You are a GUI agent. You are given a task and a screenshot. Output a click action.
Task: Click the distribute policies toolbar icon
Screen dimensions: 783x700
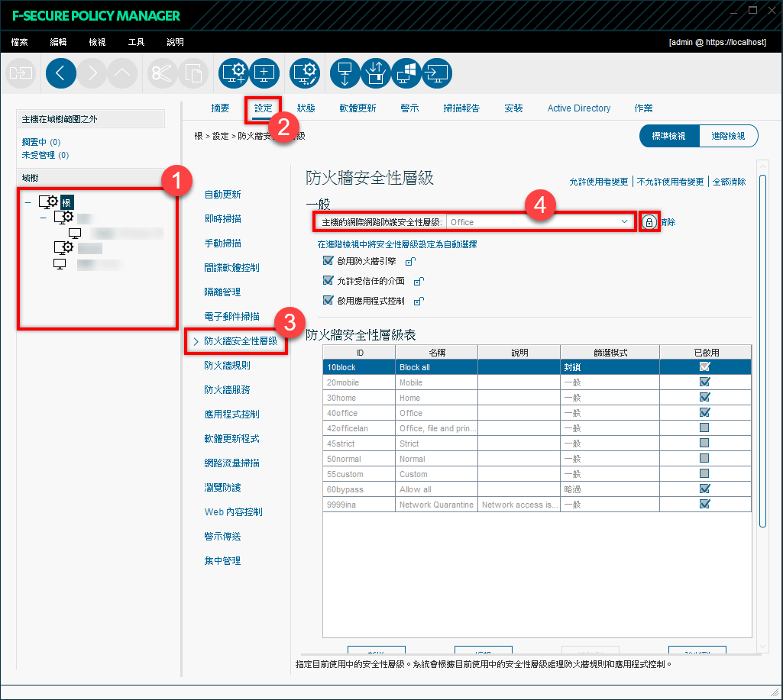(345, 73)
